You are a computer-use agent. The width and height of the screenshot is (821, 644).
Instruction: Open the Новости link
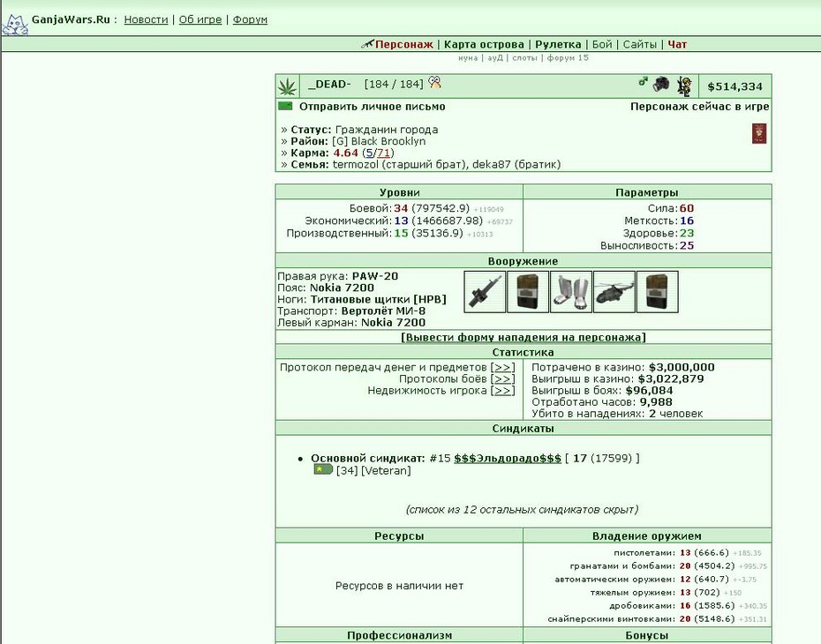pyautogui.click(x=146, y=20)
